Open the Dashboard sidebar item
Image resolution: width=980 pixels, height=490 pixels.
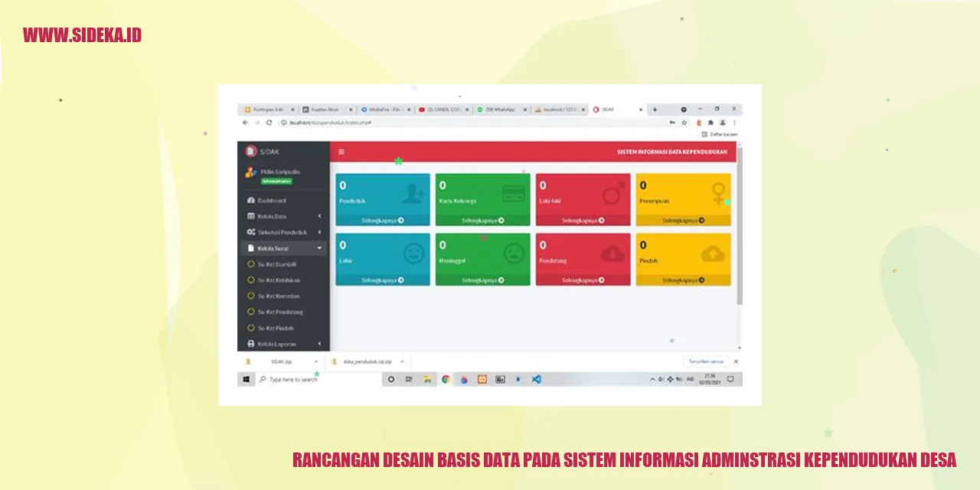click(283, 201)
